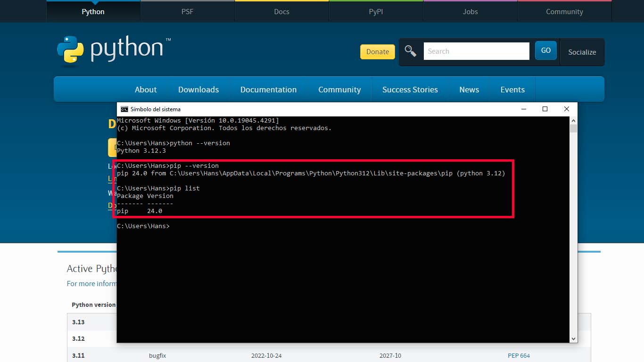Screen dimensions: 644x362
Task: Click the 2027-10 end of support cell
Action: (390, 355)
